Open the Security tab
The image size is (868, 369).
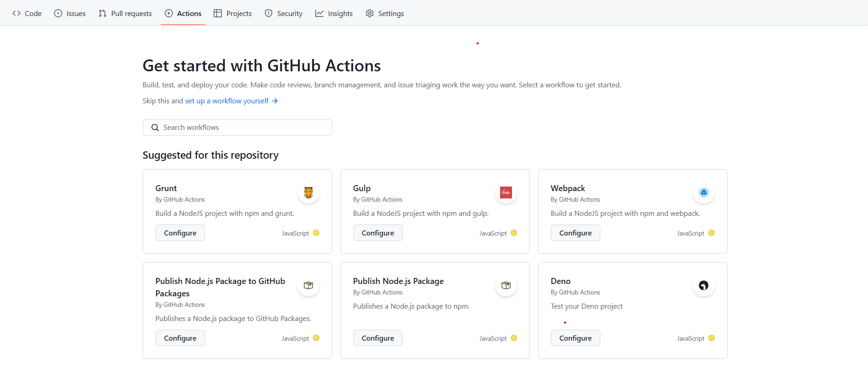point(284,14)
